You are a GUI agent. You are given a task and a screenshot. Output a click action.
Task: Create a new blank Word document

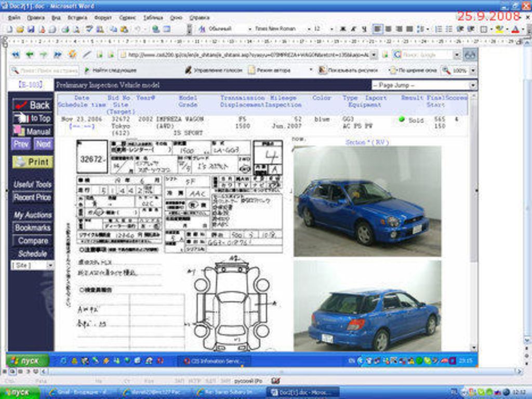pos(9,30)
